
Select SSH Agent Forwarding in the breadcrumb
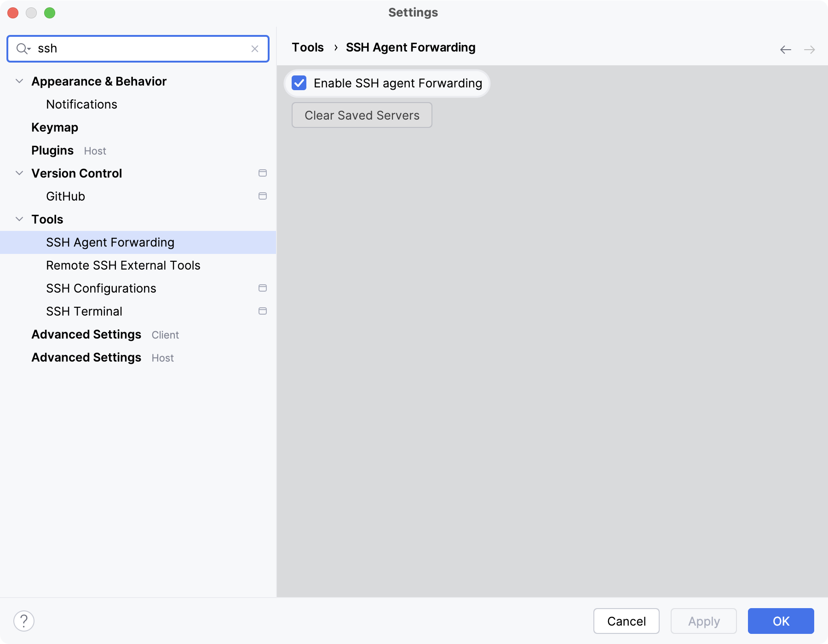(x=410, y=47)
